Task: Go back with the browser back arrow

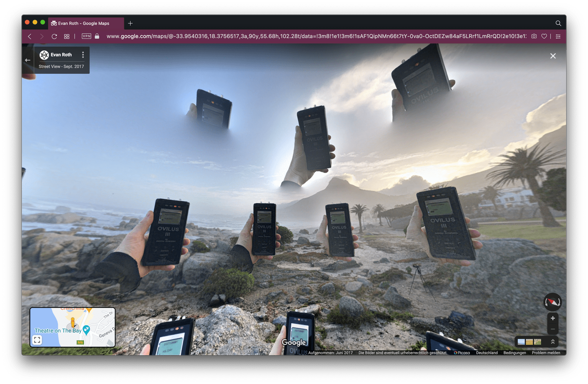Action: click(30, 36)
